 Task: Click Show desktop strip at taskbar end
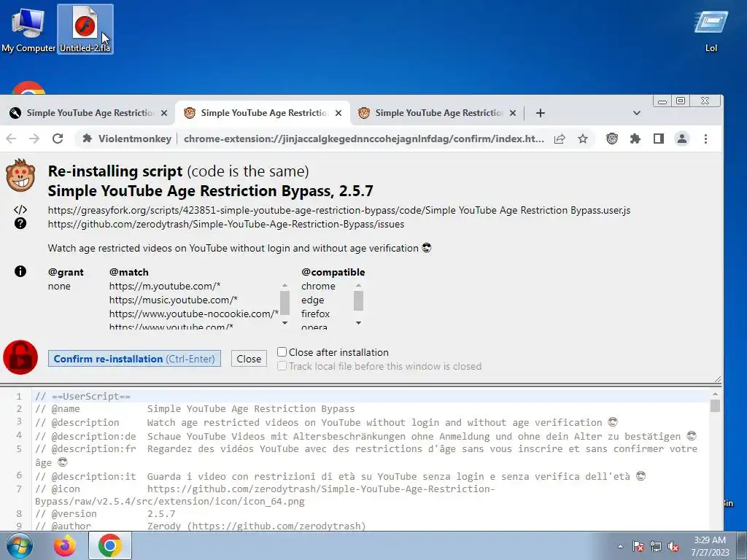[743, 545]
